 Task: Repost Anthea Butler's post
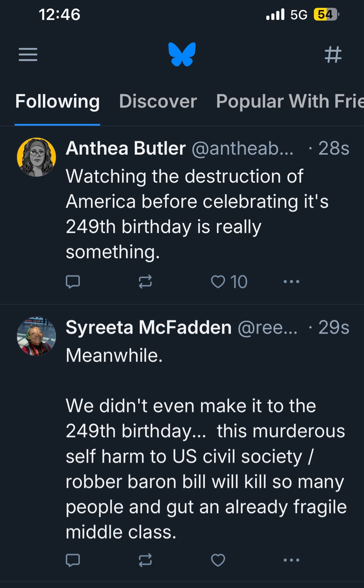tap(145, 282)
